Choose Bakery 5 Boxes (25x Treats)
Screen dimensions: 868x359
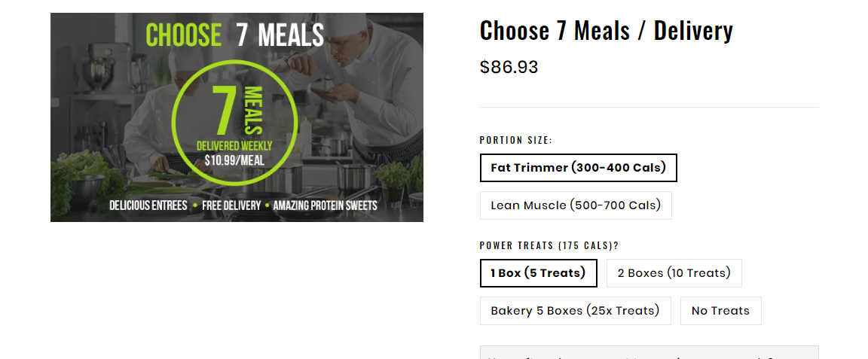(x=575, y=311)
